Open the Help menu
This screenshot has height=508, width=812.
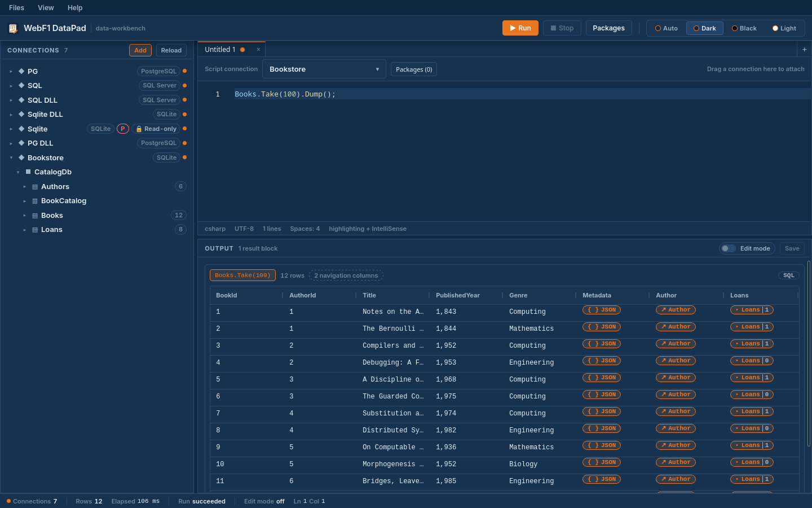coord(75,8)
